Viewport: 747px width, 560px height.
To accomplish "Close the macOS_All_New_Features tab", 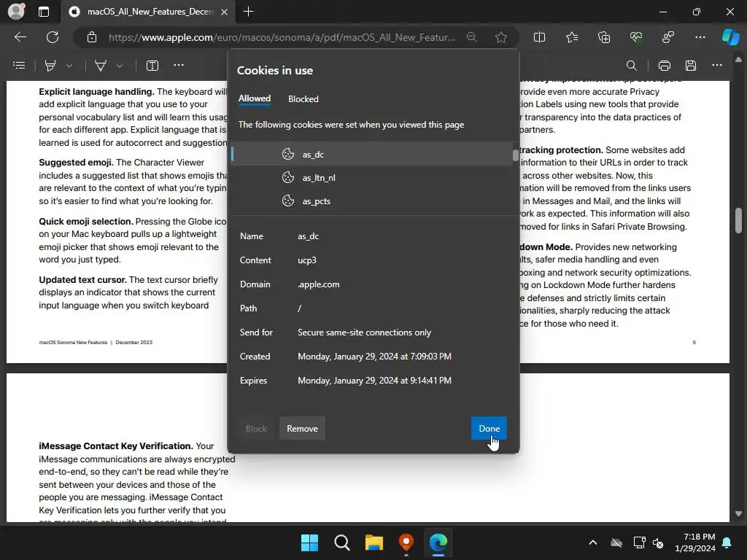I will tap(225, 12).
